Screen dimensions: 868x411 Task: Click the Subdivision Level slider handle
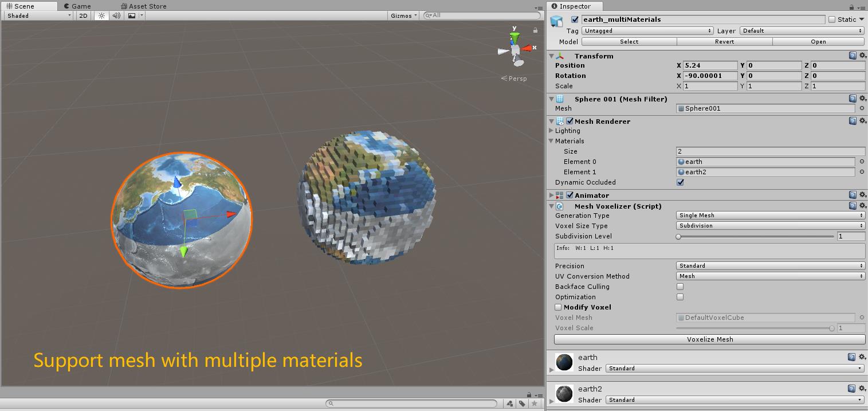(x=679, y=236)
